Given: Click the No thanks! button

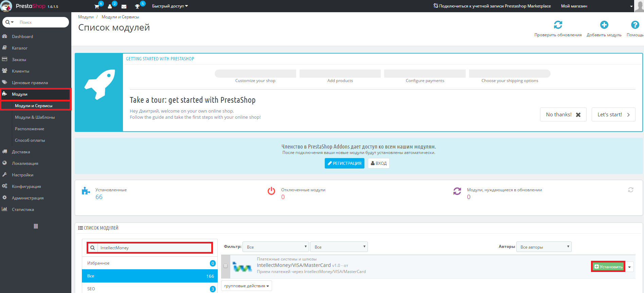Looking at the screenshot, I should click(563, 115).
